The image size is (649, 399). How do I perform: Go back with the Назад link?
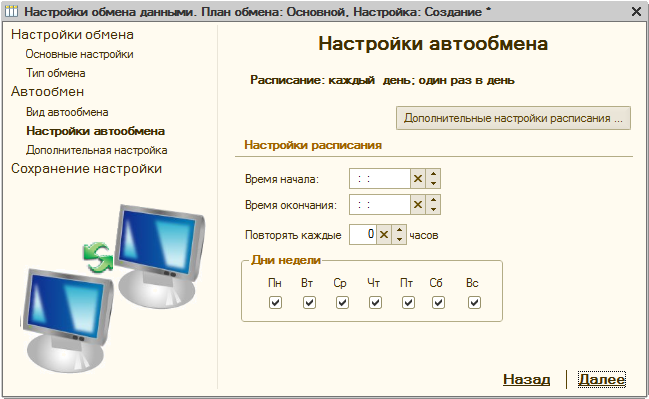click(x=526, y=379)
